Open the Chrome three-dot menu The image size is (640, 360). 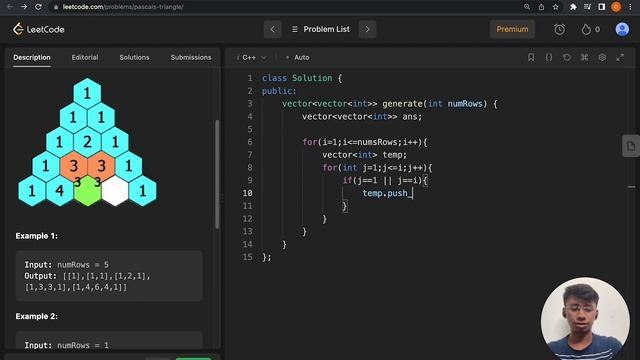[630, 7]
